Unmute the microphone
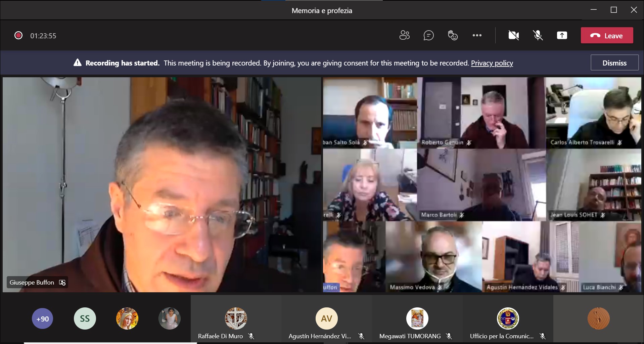Image resolution: width=644 pixels, height=344 pixels. (x=538, y=35)
